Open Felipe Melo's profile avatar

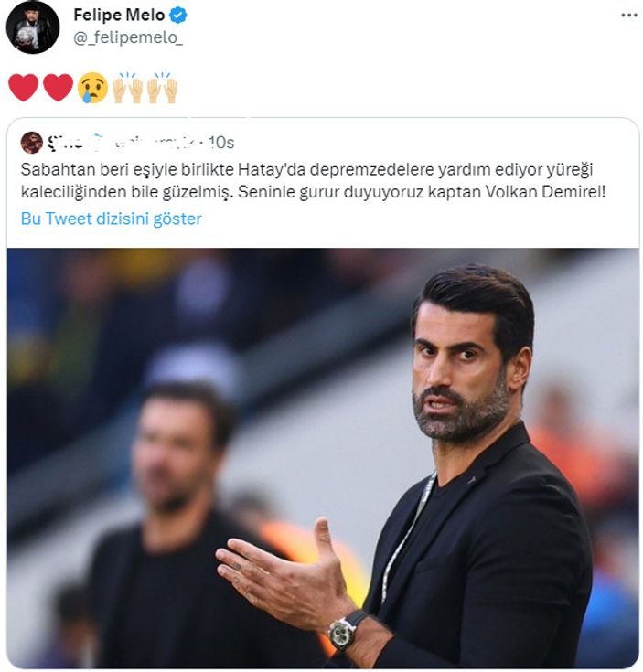click(x=33, y=27)
